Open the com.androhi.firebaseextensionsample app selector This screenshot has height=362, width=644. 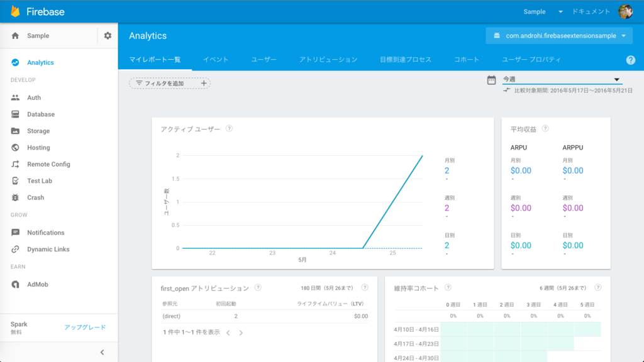pyautogui.click(x=559, y=36)
